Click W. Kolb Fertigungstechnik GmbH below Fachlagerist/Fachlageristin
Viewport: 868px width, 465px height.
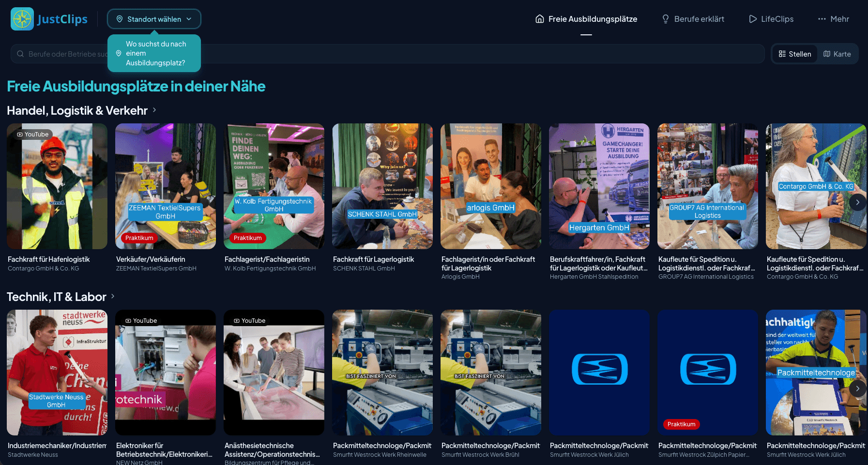[x=270, y=269]
